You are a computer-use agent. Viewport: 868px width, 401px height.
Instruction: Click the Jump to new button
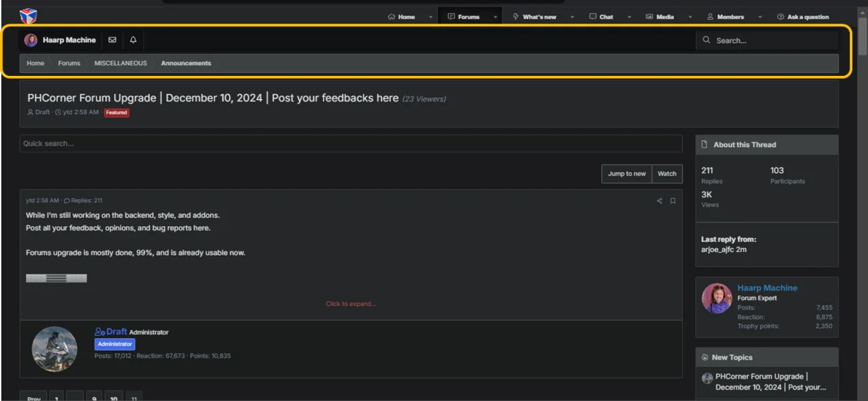(x=627, y=173)
